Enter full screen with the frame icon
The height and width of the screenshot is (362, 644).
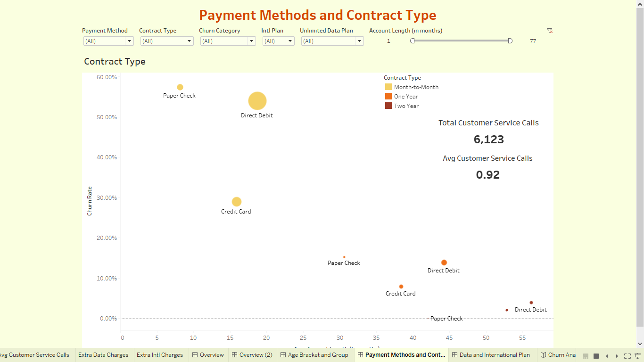pyautogui.click(x=627, y=356)
